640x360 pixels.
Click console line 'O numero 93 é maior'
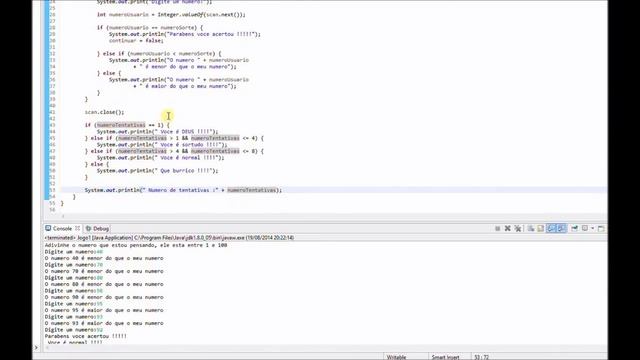tap(104, 323)
